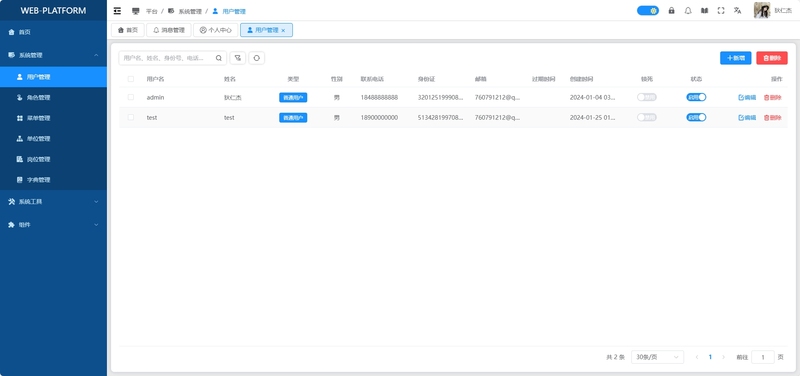Close the 用户管理 tab with its x
Screen dimensions: 800x376
point(283,31)
